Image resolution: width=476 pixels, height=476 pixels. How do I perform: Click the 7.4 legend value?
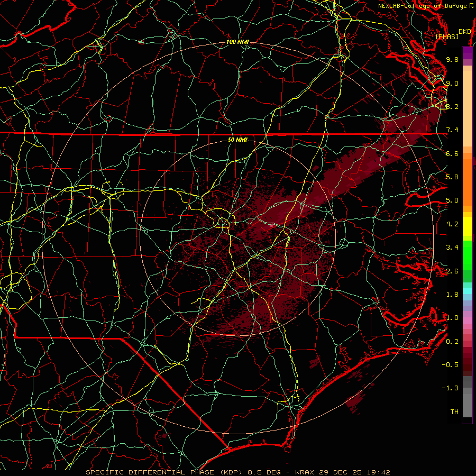452,130
